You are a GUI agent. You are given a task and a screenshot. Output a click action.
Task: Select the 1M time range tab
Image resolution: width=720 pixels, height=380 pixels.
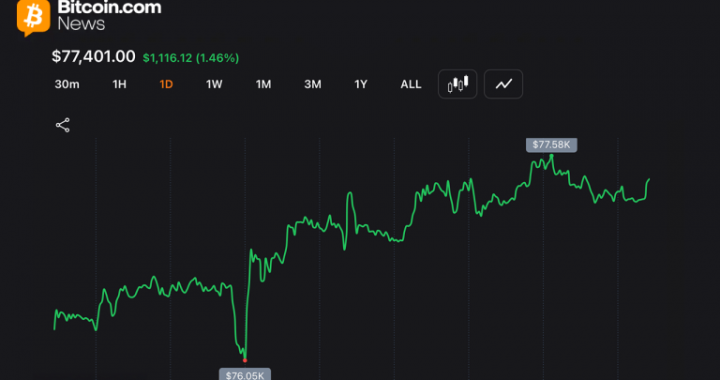(x=264, y=84)
